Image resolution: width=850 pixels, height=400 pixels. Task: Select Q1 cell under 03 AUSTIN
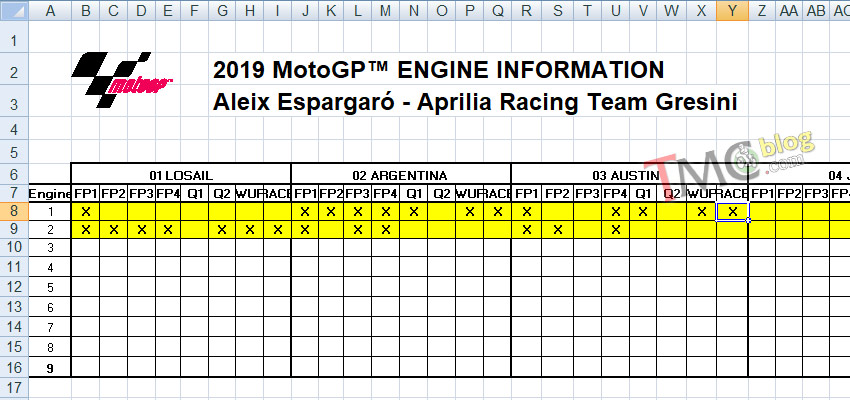642,193
